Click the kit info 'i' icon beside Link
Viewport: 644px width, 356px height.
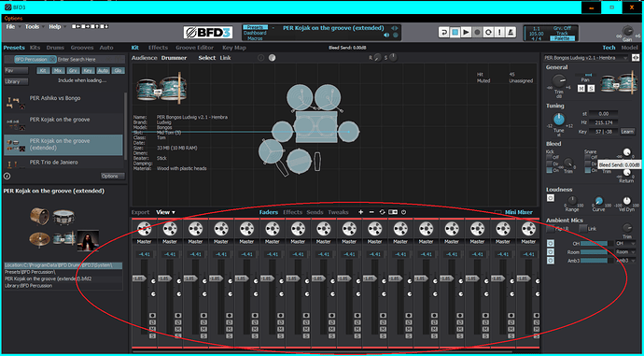260,58
